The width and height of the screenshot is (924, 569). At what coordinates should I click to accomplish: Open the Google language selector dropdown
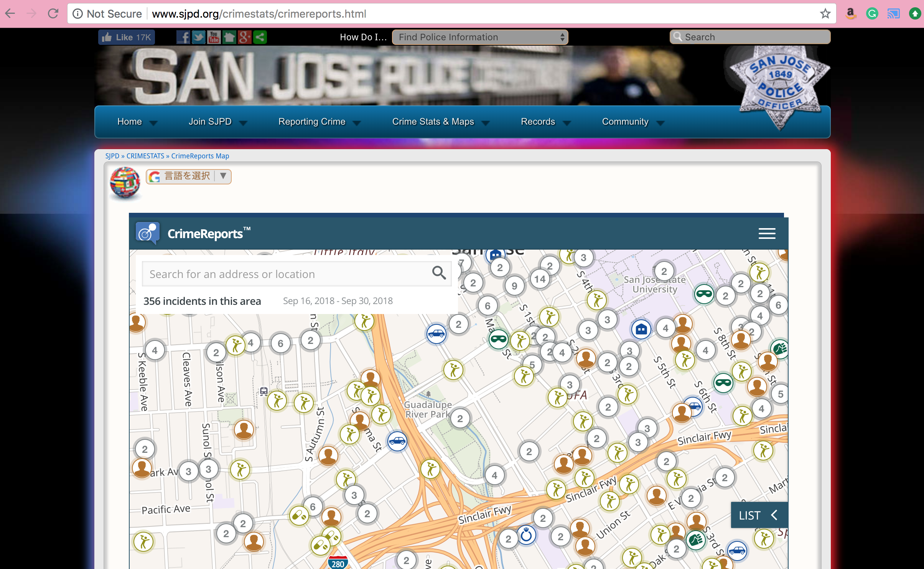(188, 176)
